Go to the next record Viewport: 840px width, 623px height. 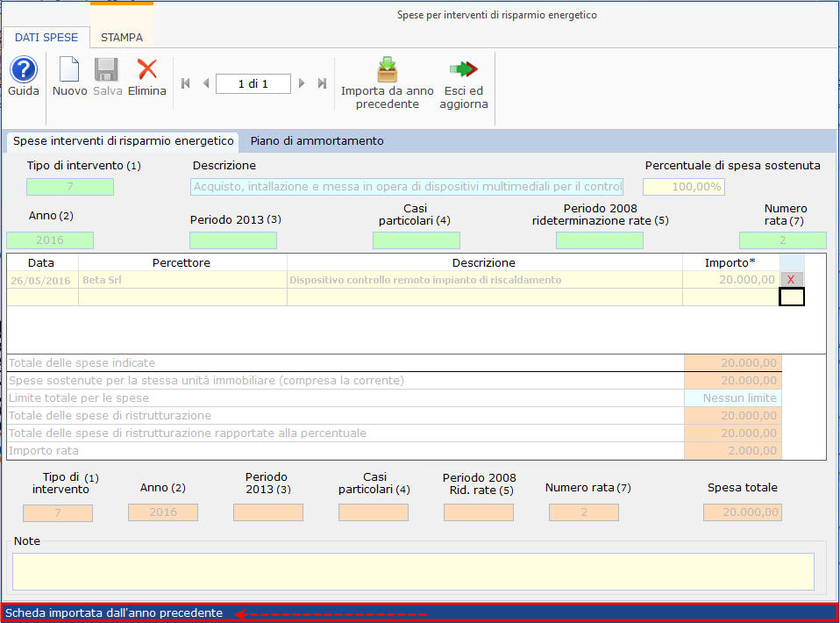302,83
